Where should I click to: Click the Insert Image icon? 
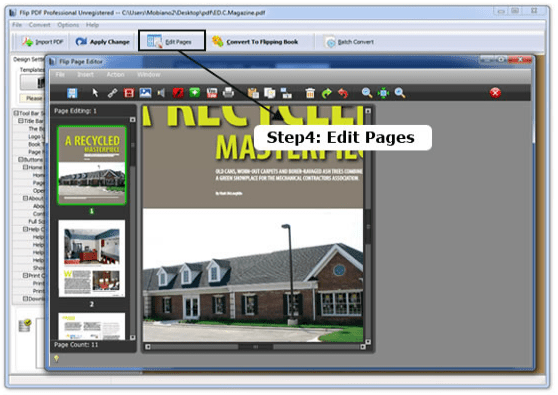tap(145, 93)
